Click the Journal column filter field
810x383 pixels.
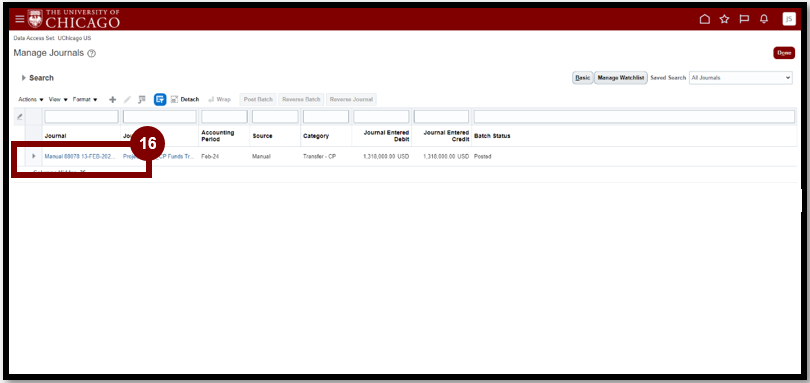click(x=81, y=116)
